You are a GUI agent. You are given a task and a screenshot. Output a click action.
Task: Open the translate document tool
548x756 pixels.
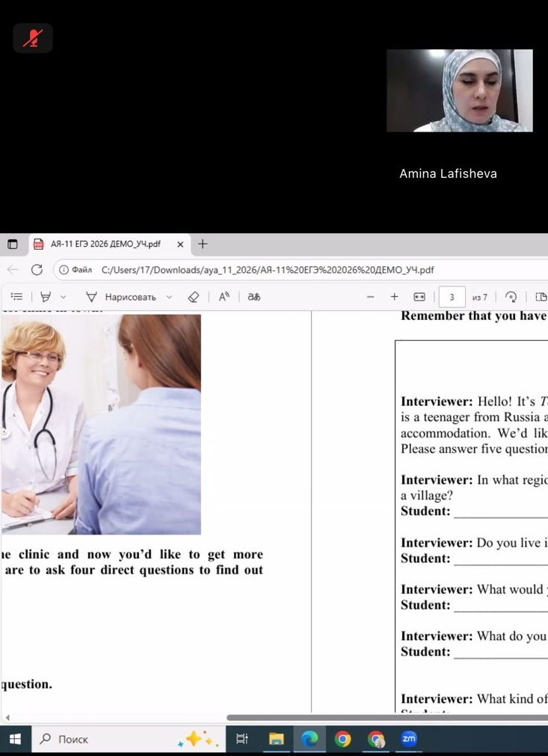point(254,297)
